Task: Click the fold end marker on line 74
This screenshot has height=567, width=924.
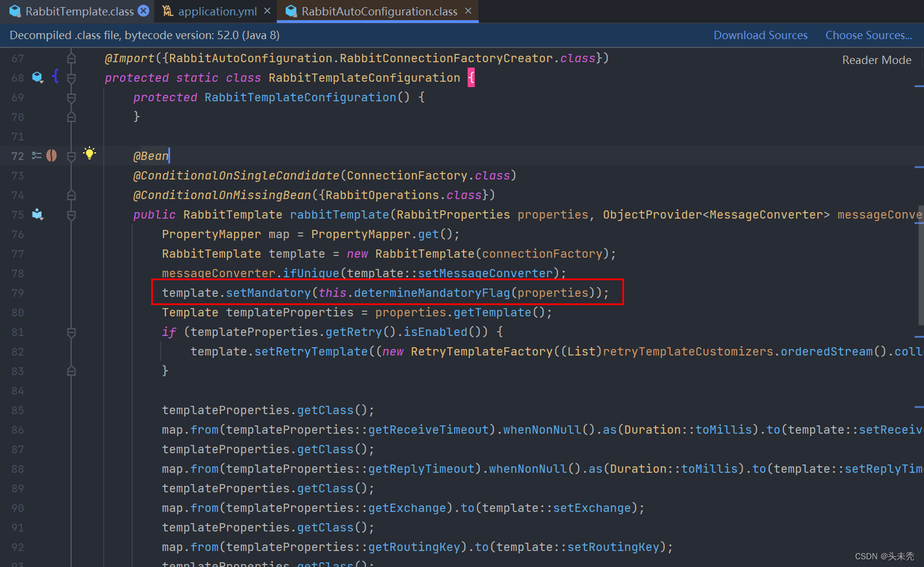Action: (71, 195)
